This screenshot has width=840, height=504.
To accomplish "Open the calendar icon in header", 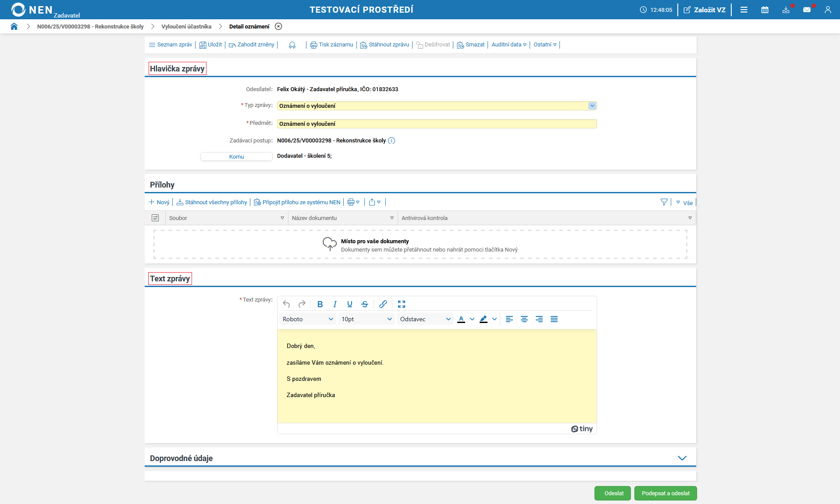I will tap(765, 10).
